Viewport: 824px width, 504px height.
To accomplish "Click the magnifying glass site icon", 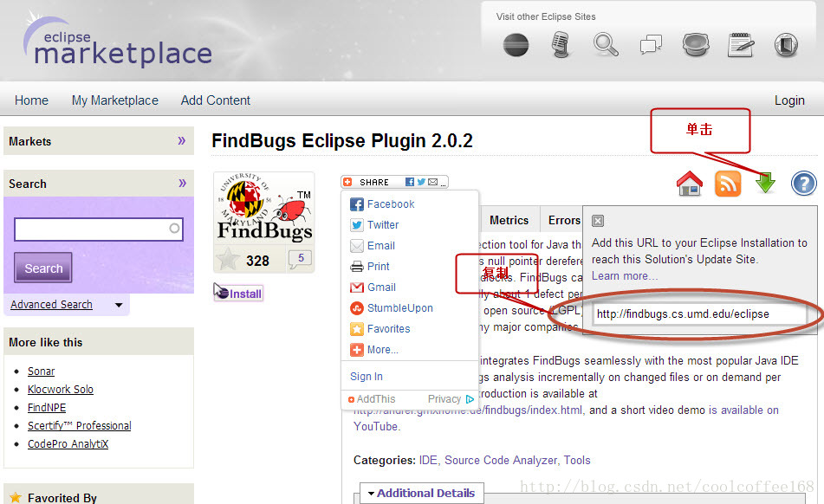I will tap(606, 45).
